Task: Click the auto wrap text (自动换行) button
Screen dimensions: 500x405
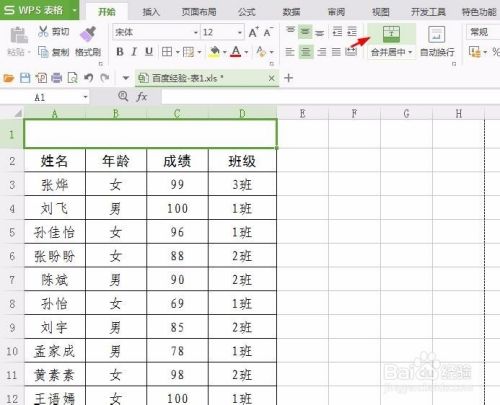Action: pos(437,42)
